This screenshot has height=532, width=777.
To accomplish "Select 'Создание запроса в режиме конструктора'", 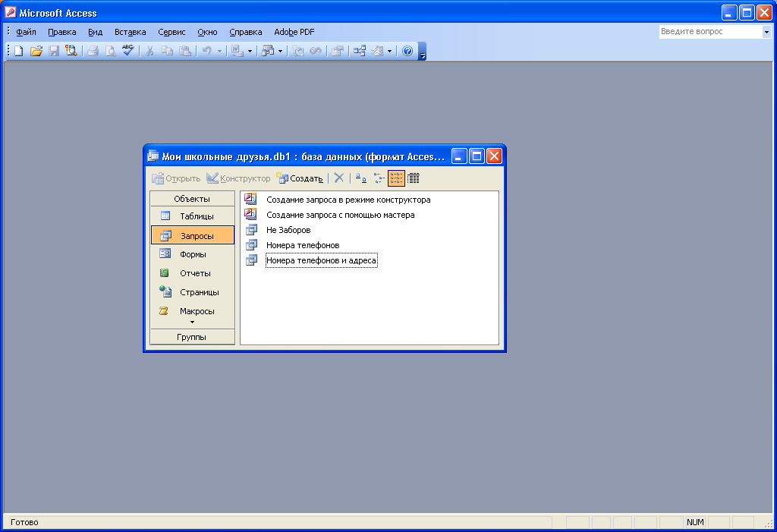I will pos(348,200).
